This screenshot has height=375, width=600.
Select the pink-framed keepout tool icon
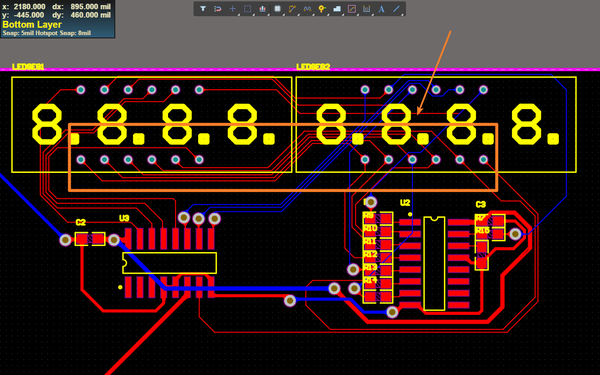coord(352,9)
